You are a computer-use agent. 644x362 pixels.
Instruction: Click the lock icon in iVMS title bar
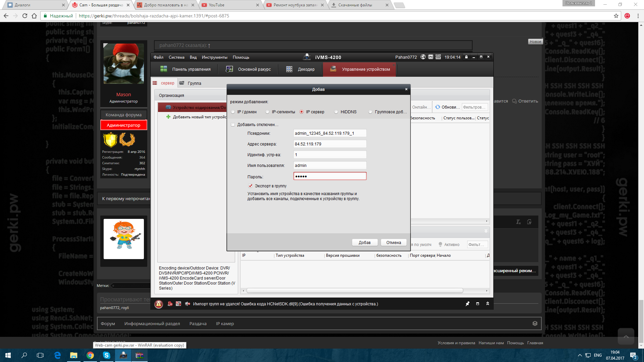(466, 57)
